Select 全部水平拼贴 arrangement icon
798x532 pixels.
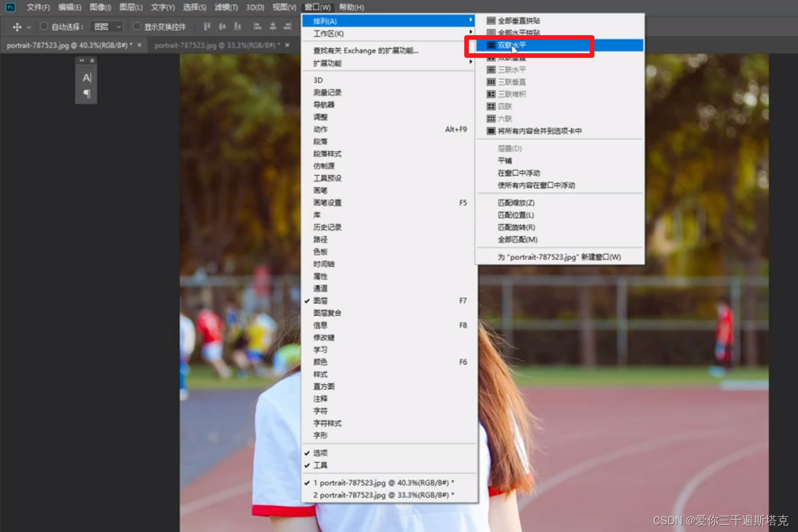pos(491,33)
